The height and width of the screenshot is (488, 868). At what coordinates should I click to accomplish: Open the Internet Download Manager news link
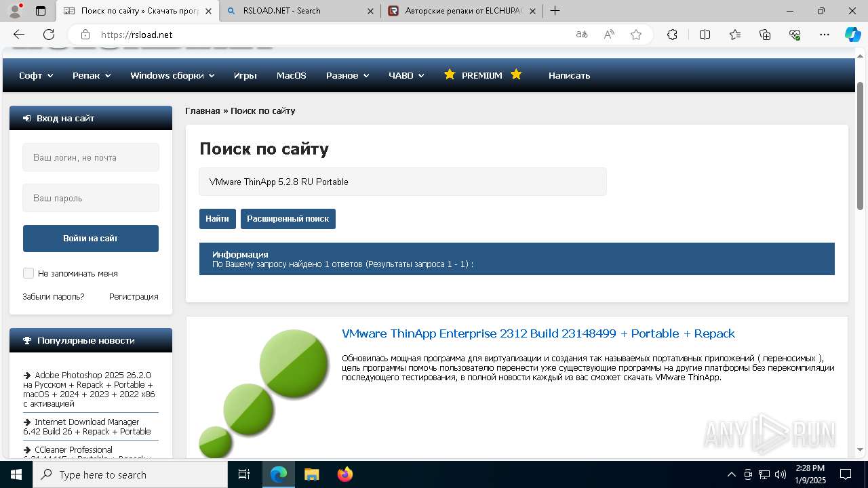tap(87, 426)
